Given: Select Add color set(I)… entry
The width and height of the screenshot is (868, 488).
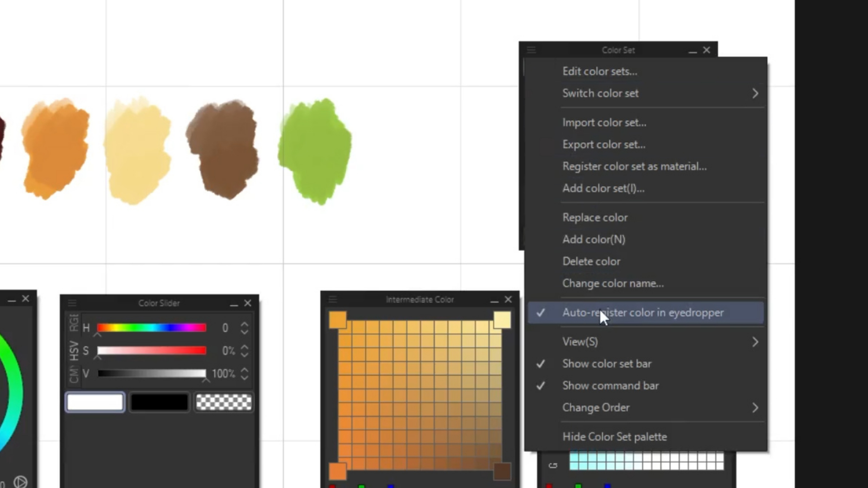Looking at the screenshot, I should coord(646,188).
